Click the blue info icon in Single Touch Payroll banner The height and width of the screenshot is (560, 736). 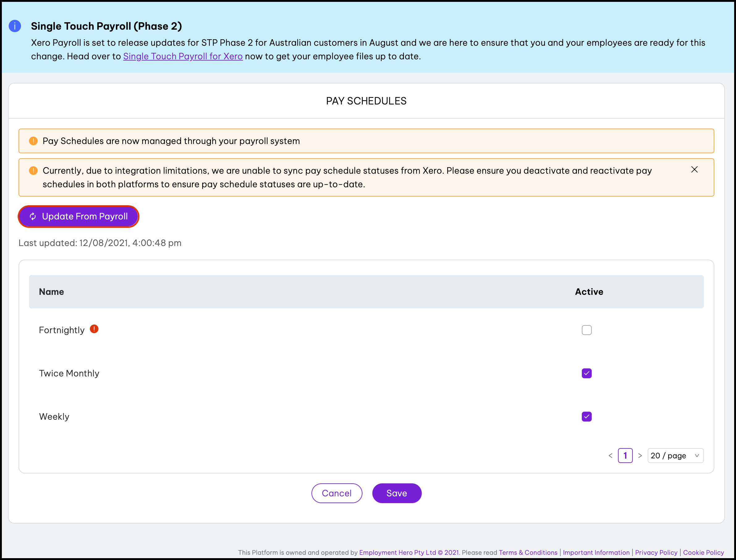[15, 26]
